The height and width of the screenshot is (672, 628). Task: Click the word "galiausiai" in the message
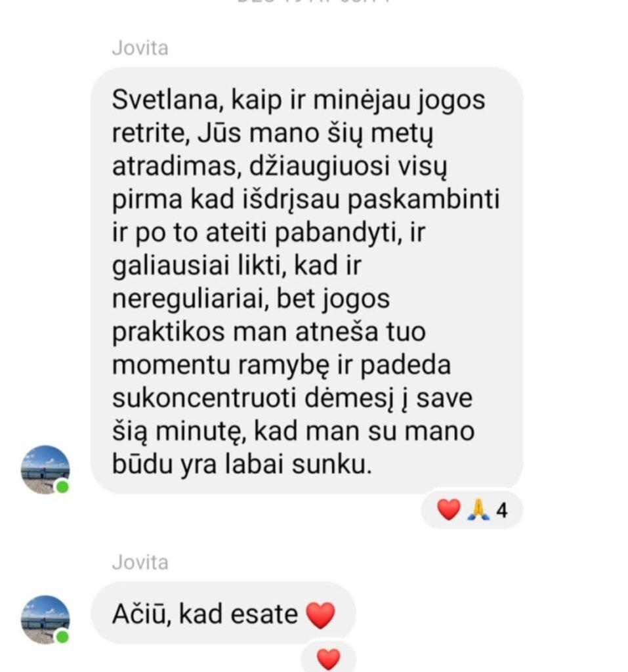(171, 266)
